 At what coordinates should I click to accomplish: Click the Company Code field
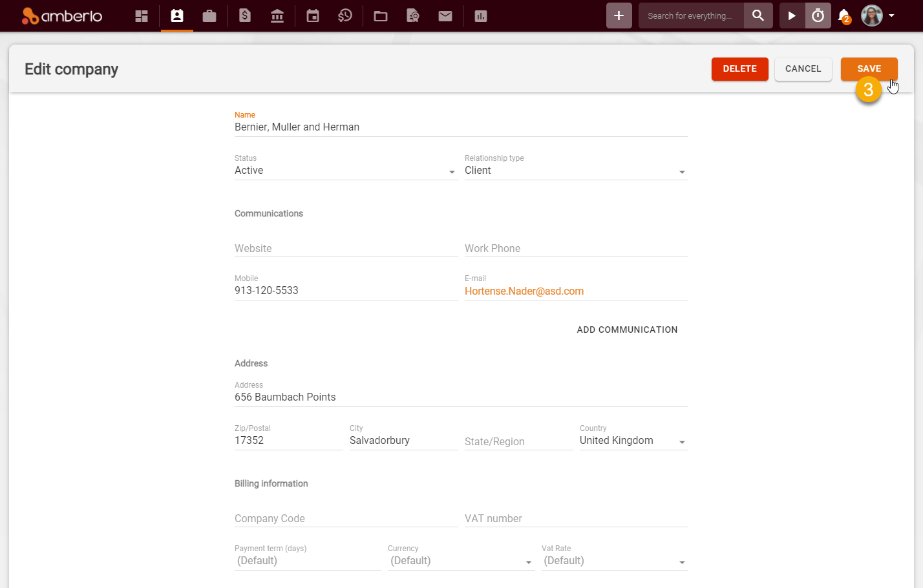coord(346,518)
